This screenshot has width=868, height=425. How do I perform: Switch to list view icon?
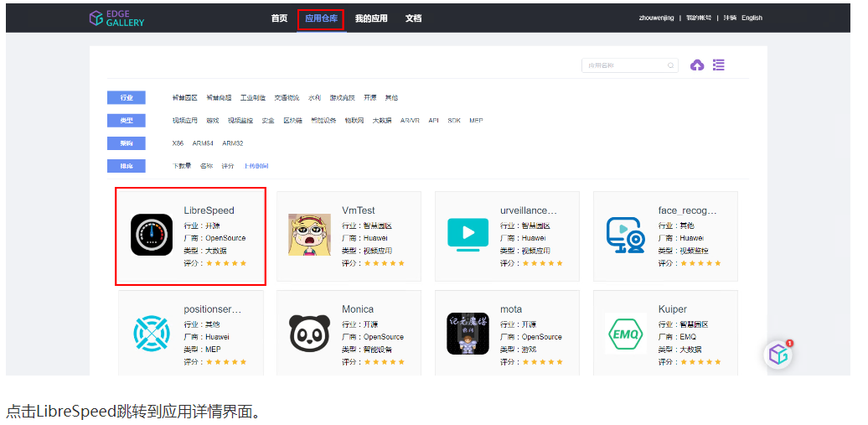pos(719,65)
